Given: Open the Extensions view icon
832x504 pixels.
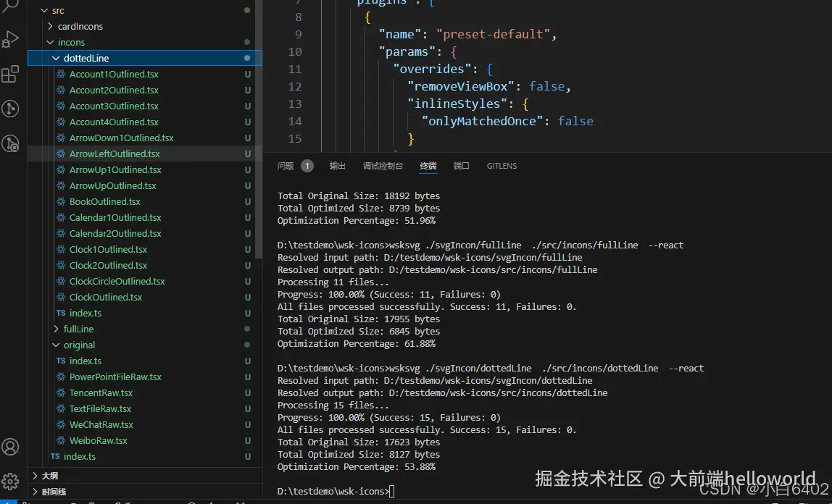Looking at the screenshot, I should click(10, 74).
